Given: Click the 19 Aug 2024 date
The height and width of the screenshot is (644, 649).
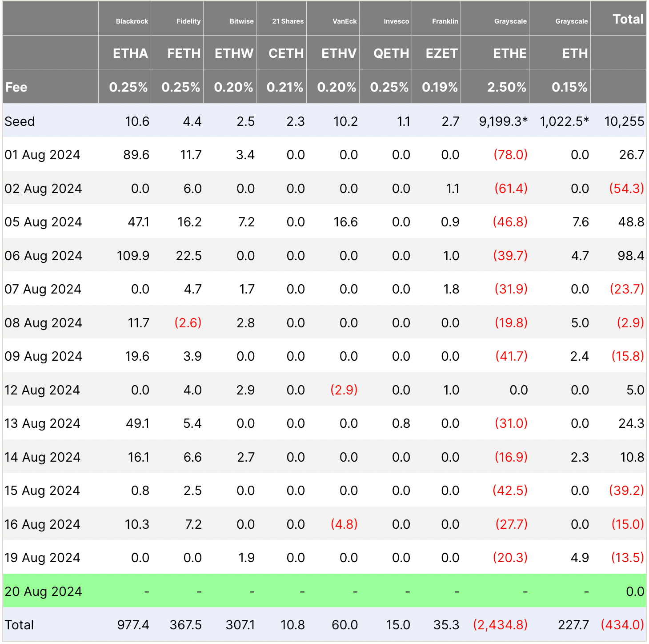Looking at the screenshot, I should 42,558.
